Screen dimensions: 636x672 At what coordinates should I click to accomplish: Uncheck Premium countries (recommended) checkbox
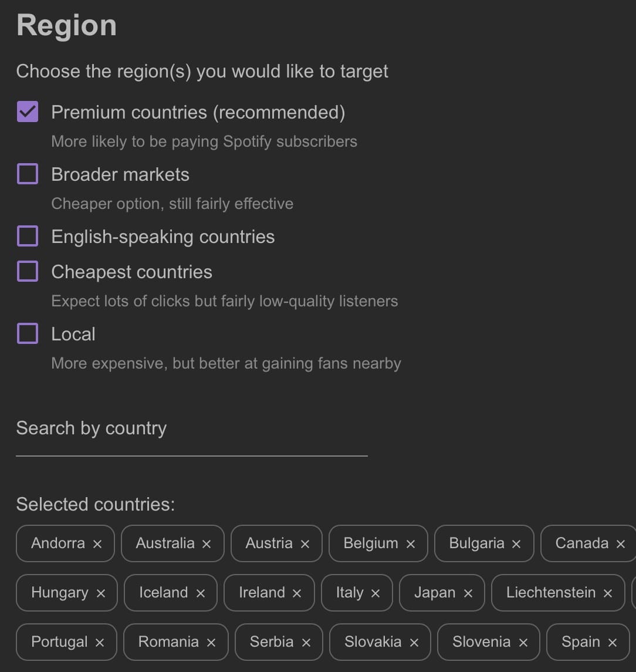pos(28,112)
